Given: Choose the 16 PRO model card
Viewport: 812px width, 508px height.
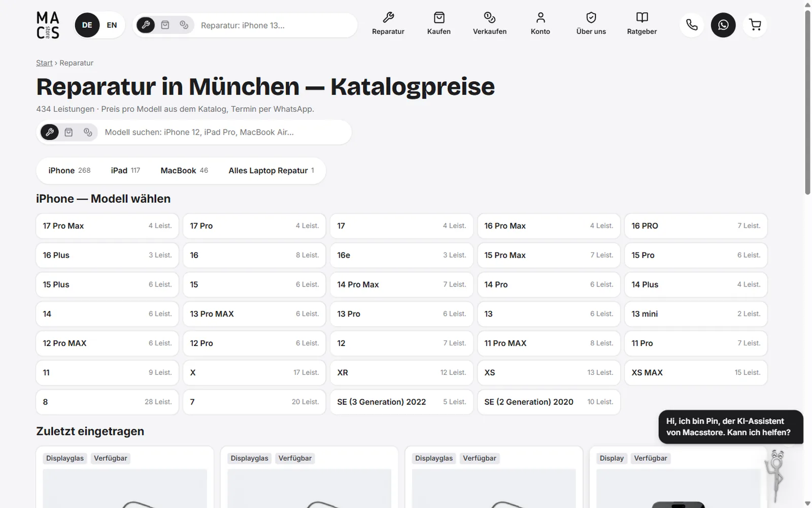Looking at the screenshot, I should coord(696,226).
